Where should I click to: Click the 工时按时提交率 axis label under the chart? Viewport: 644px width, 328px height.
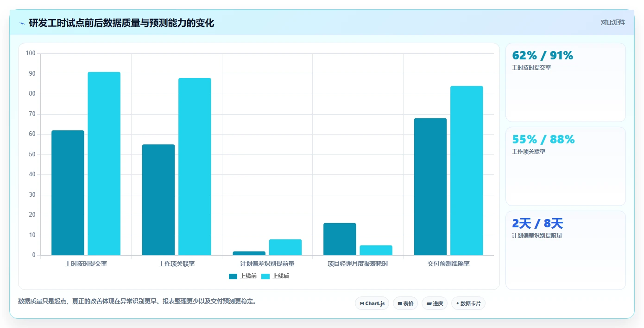86,264
